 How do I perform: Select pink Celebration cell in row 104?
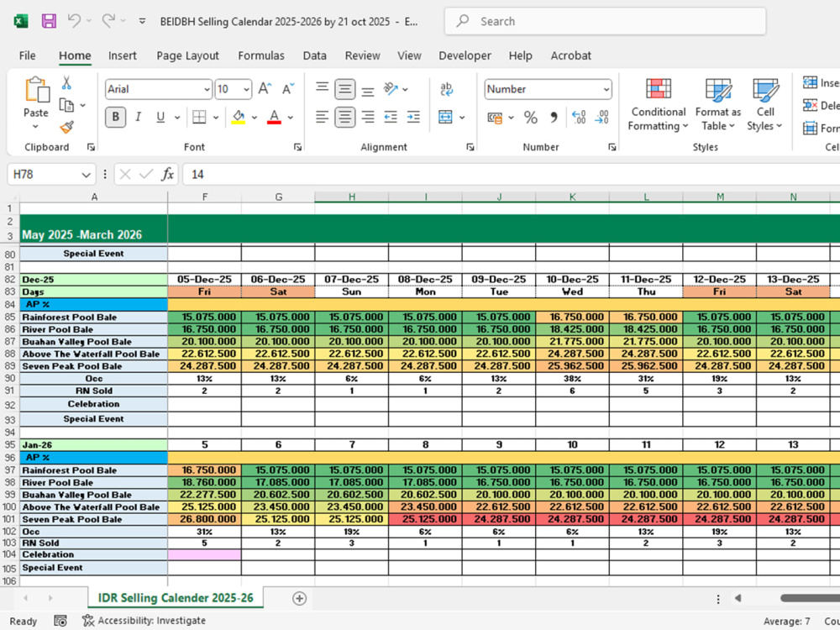tap(205, 554)
